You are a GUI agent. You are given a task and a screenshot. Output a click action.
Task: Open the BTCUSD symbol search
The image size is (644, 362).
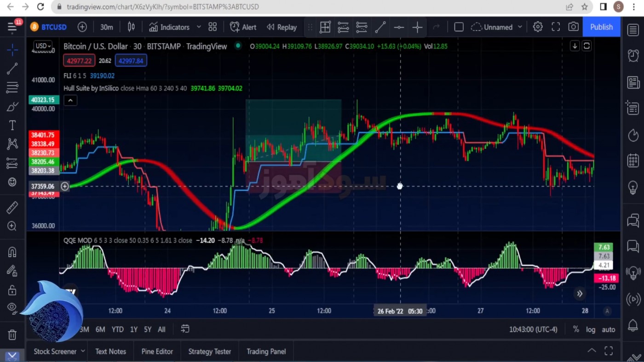coord(49,27)
